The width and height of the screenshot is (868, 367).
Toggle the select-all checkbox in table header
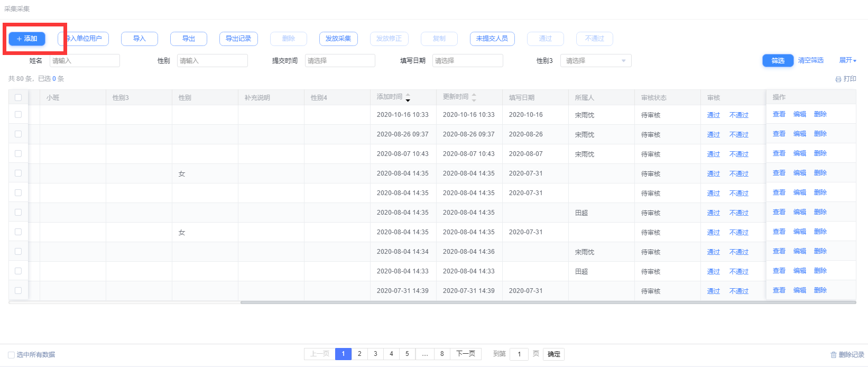tap(19, 97)
